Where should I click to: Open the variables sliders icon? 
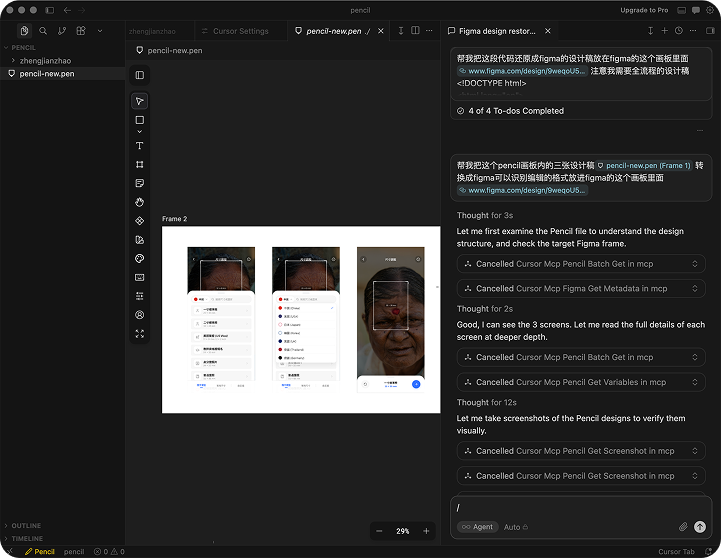tap(140, 296)
